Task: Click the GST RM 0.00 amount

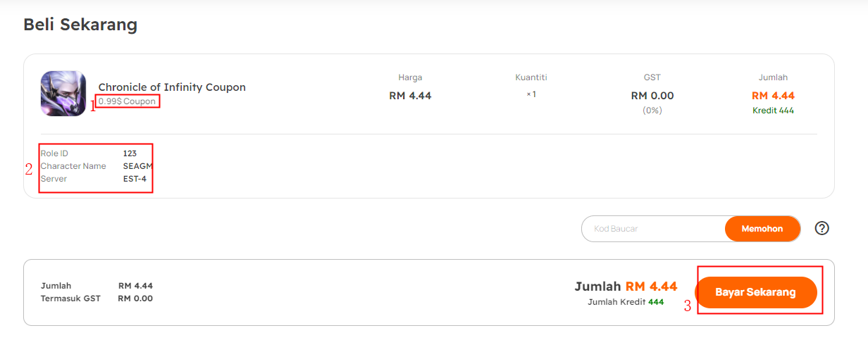Action: click(652, 96)
